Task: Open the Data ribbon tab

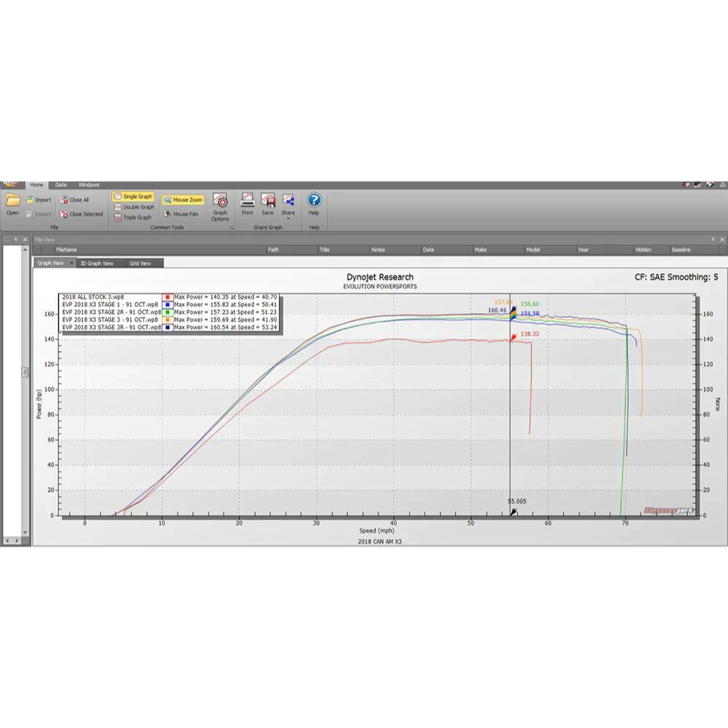Action: tap(60, 185)
